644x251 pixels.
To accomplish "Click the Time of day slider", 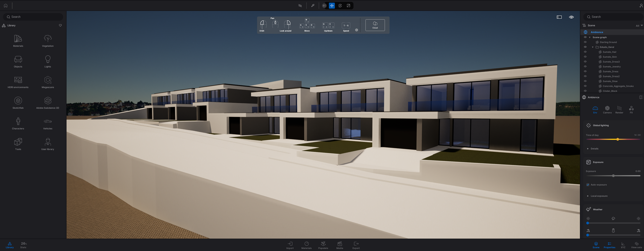I will pyautogui.click(x=613, y=139).
